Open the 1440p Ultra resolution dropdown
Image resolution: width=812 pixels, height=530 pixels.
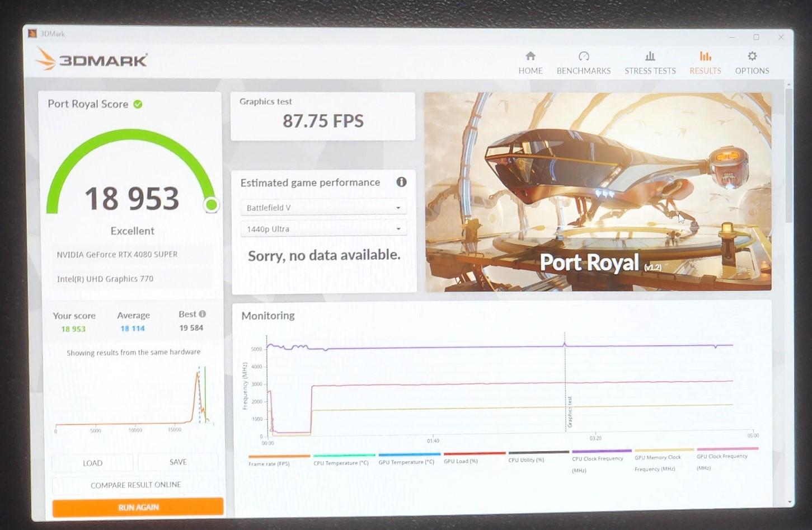323,229
